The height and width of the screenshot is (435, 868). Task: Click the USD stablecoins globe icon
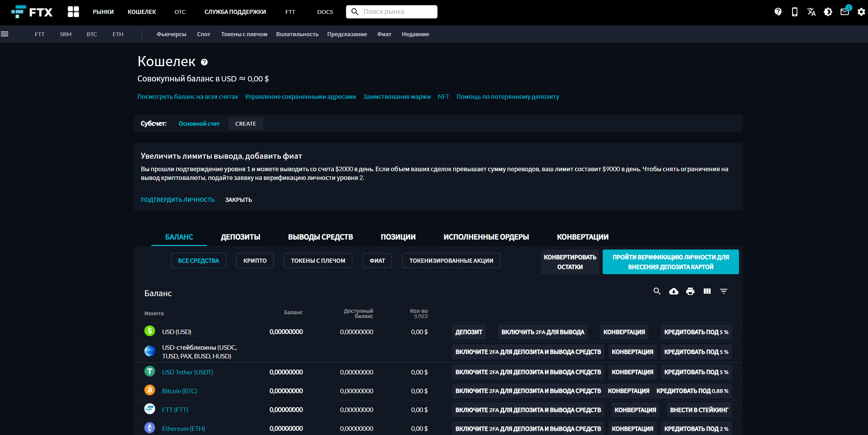coord(150,351)
